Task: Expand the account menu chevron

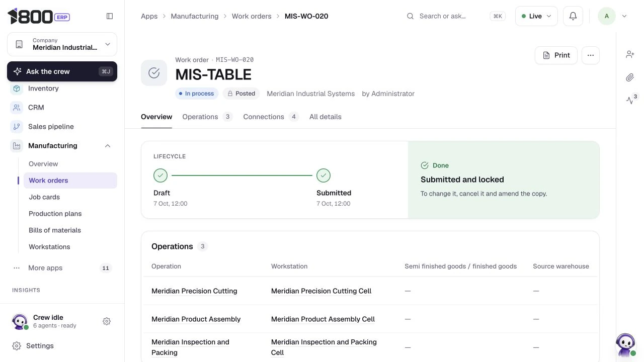Action: (x=624, y=16)
